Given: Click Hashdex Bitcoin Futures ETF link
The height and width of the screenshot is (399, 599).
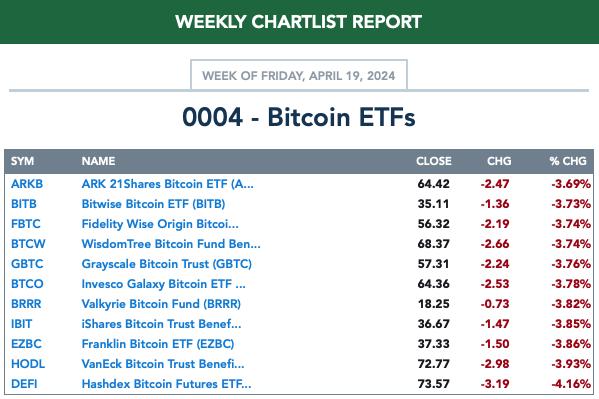Looking at the screenshot, I should (167, 384).
